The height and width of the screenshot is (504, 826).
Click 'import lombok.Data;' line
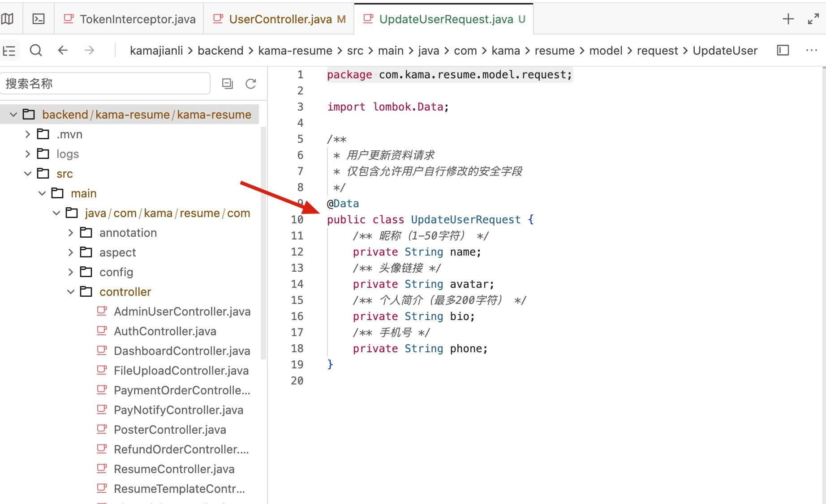point(388,107)
